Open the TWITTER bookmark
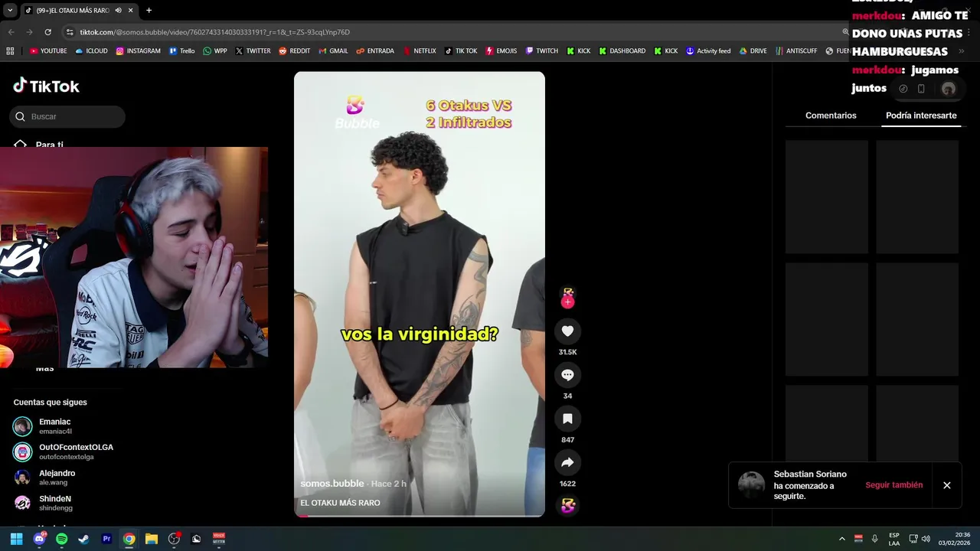 (253, 51)
